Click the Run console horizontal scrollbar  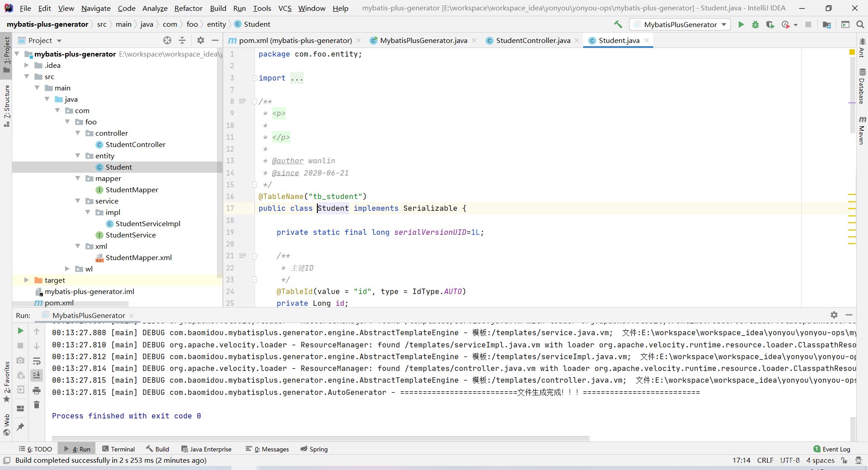[321, 438]
